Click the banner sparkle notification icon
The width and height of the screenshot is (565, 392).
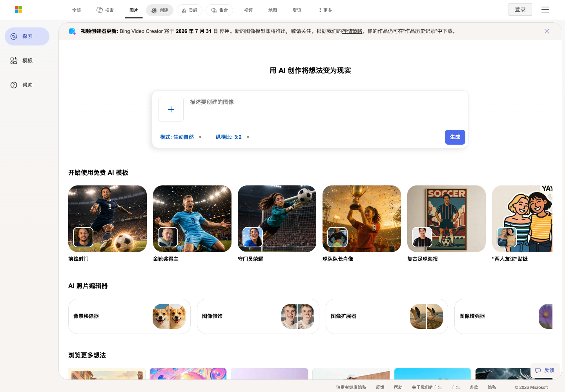point(73,31)
